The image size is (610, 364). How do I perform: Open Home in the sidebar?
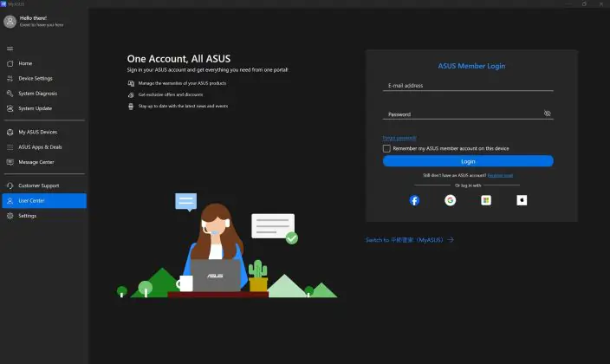pos(44,63)
